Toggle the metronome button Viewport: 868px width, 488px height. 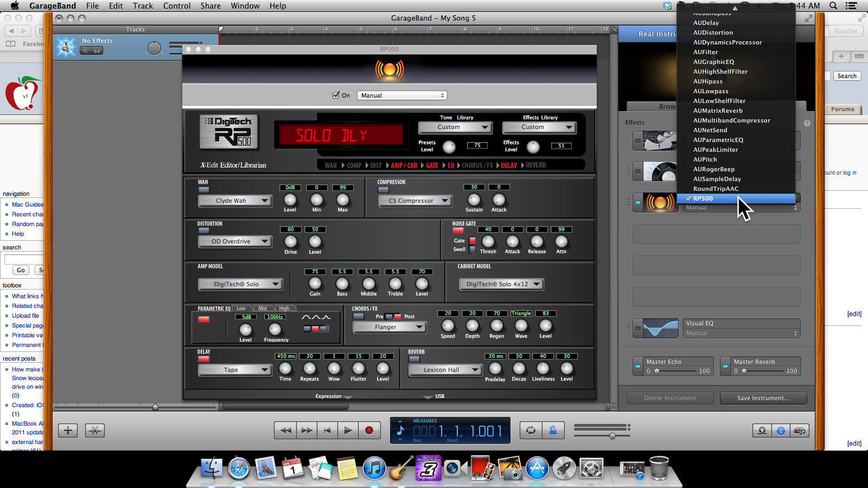pos(553,431)
